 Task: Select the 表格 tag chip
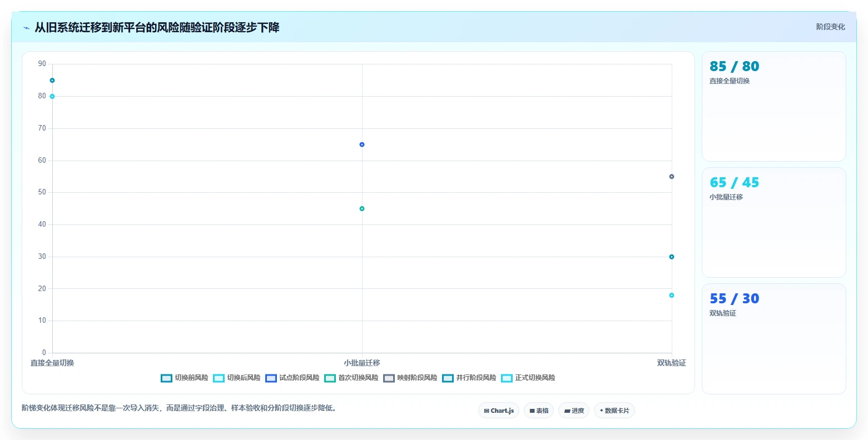click(x=539, y=411)
